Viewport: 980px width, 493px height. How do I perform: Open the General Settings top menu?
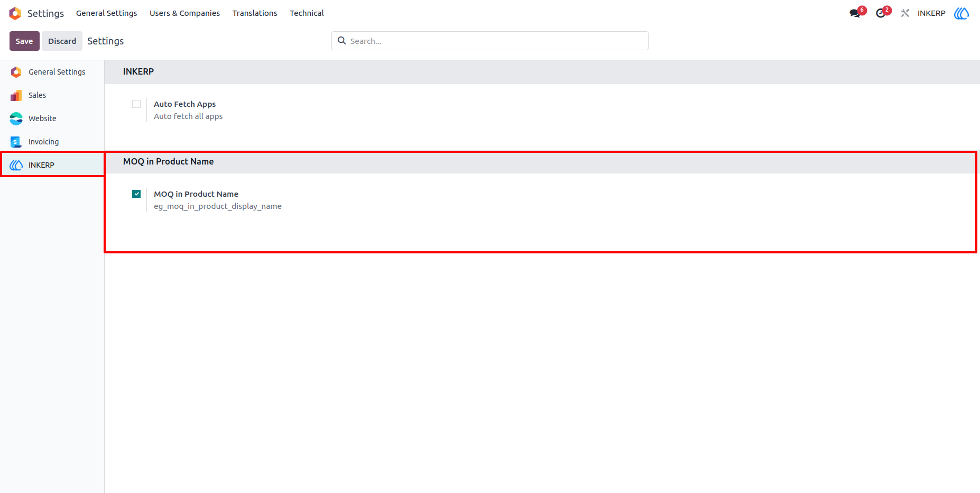coord(106,13)
